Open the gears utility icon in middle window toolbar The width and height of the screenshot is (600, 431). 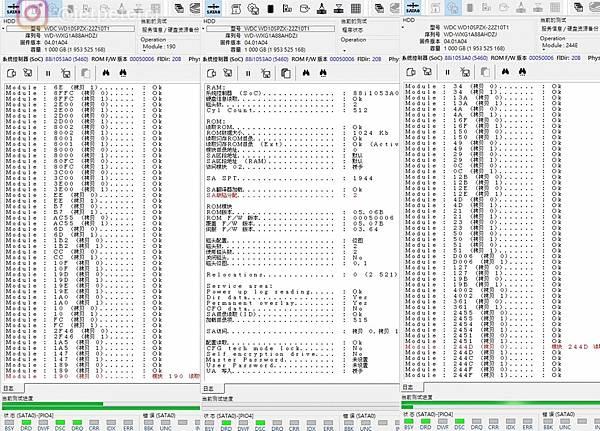click(x=253, y=8)
